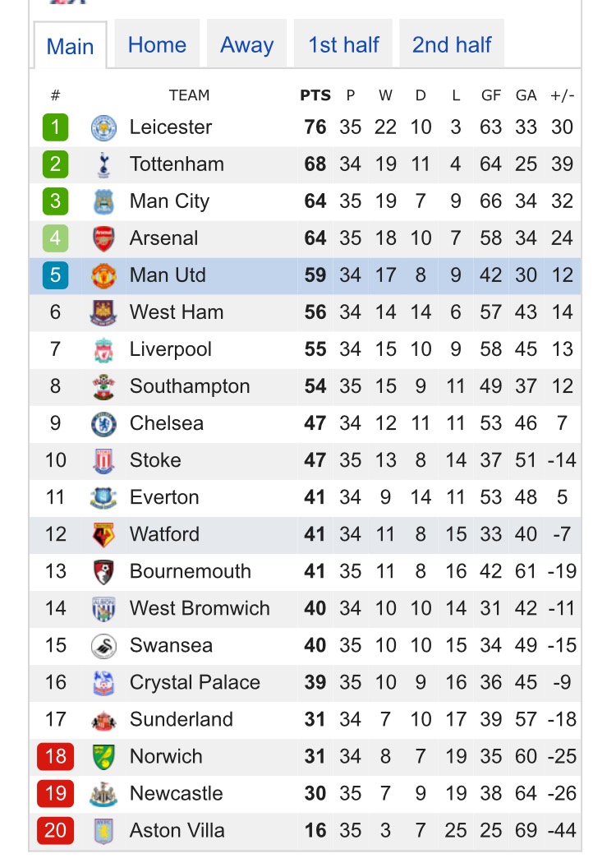Show the 1st half table tab

[343, 45]
